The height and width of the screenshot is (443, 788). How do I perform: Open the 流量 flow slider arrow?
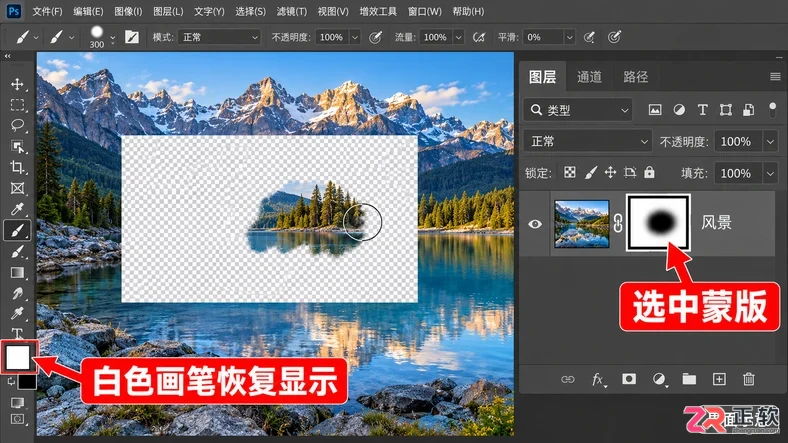click(x=458, y=37)
